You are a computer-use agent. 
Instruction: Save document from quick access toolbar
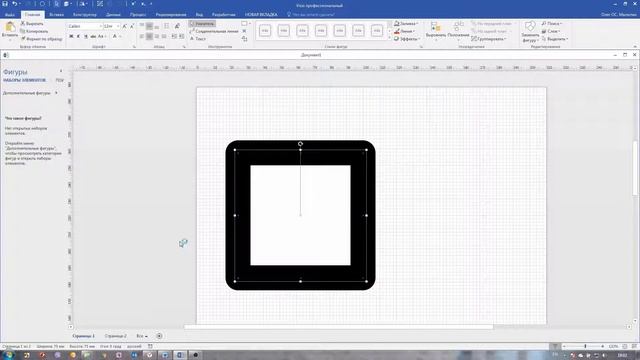point(5,4)
